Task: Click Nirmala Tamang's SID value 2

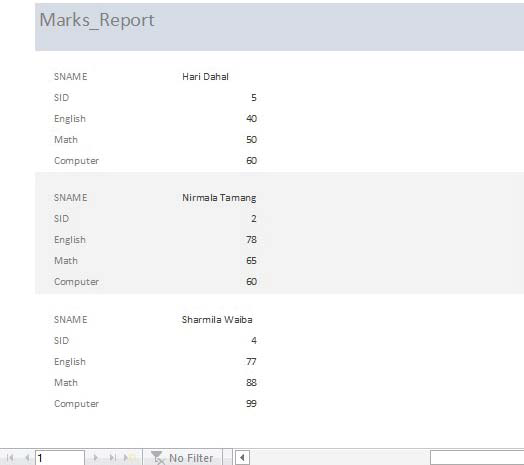Action: (x=254, y=219)
